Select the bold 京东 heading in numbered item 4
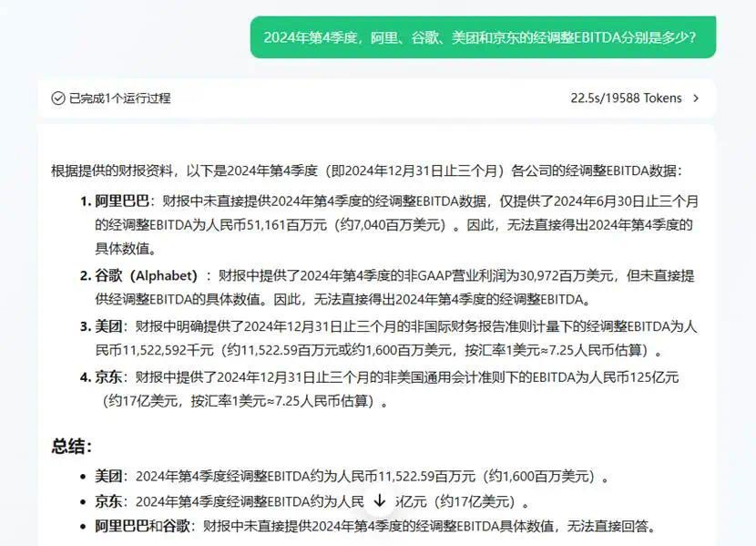Screen dimensions: 756x546 coord(108,377)
